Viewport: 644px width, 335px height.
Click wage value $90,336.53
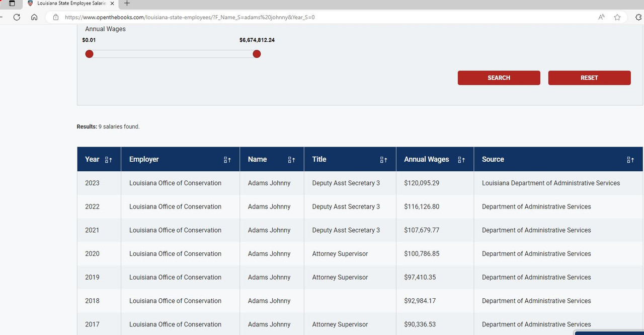[420, 324]
